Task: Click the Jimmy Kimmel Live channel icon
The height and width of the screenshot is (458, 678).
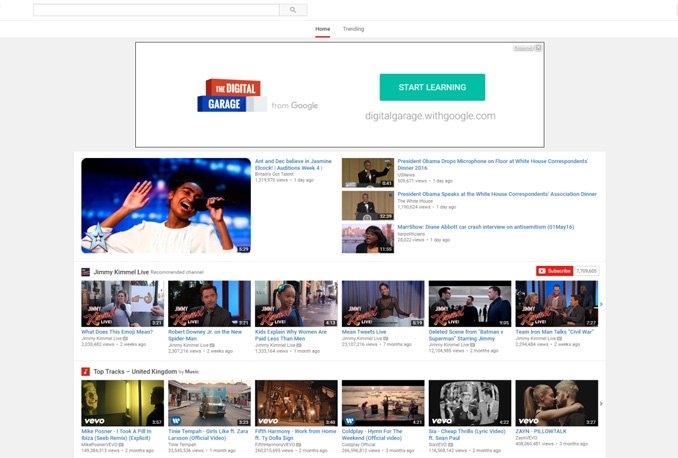Action: tap(86, 272)
